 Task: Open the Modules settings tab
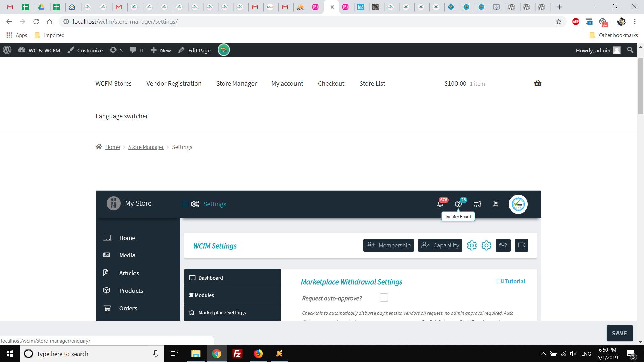233,295
